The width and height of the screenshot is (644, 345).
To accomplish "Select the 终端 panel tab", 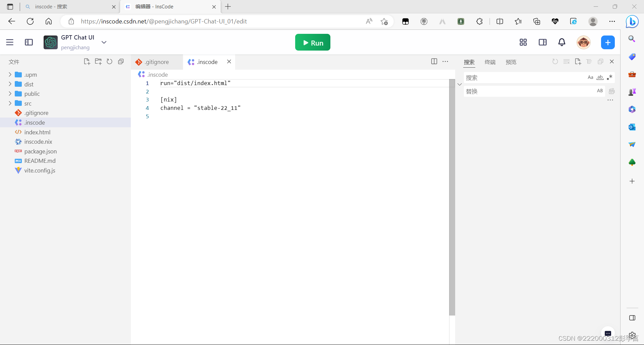I will point(490,62).
